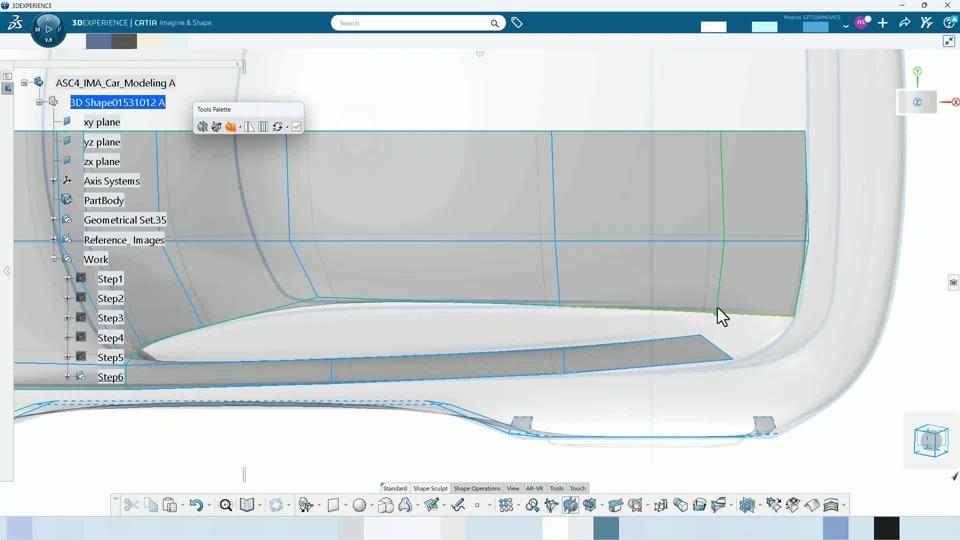
Task: Click the share arrow icon
Action: pyautogui.click(x=904, y=23)
